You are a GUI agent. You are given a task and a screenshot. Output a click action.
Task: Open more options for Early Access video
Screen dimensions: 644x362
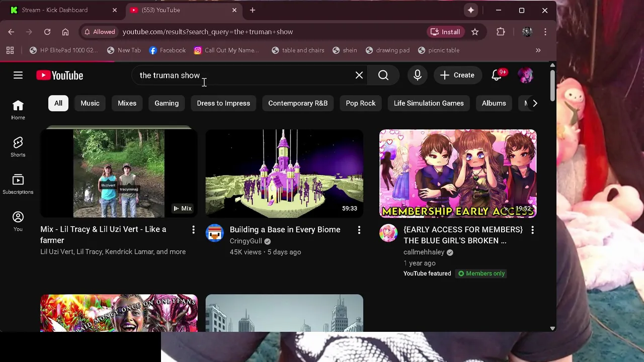[532, 230]
